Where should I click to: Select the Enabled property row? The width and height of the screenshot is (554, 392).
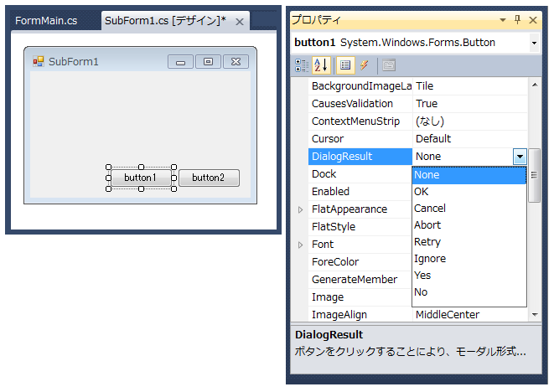360,192
